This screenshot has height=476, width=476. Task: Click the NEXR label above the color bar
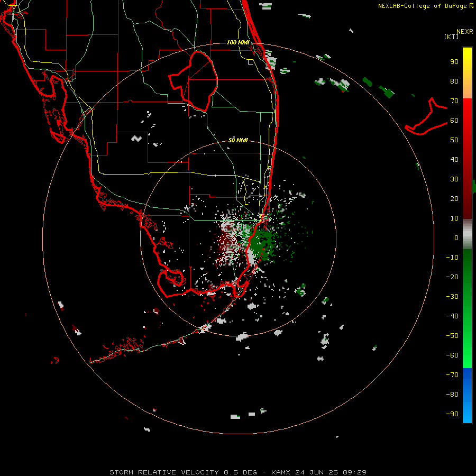click(465, 32)
